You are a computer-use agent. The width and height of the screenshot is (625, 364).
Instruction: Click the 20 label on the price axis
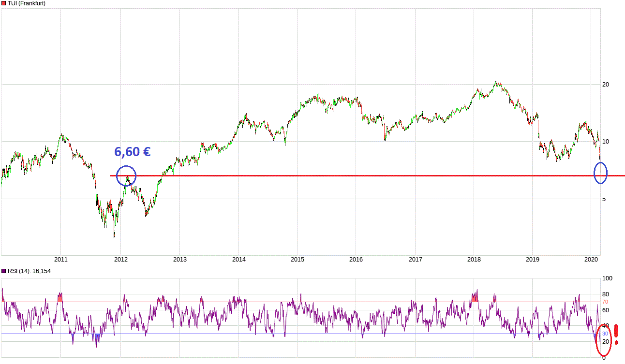click(605, 85)
